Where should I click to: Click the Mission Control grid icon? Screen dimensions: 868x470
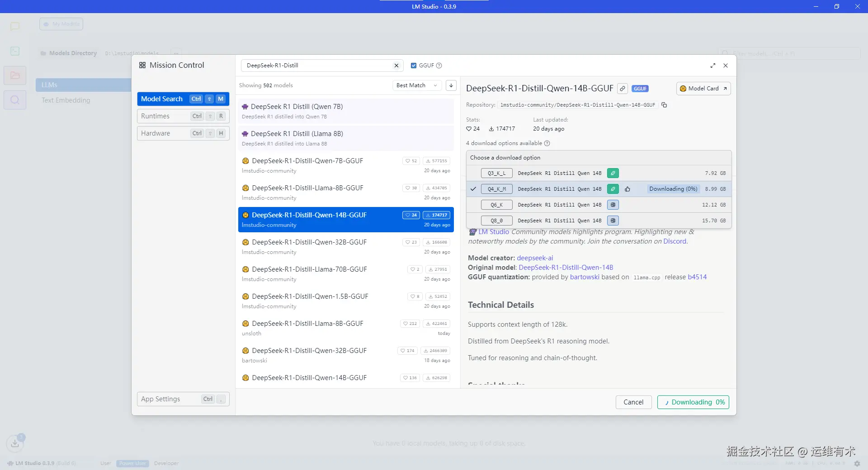[142, 65]
